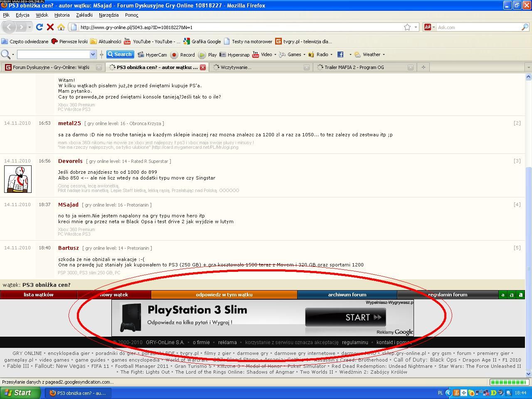
Task: Open the dropdown arrow next to Facebook
Action: click(350, 54)
